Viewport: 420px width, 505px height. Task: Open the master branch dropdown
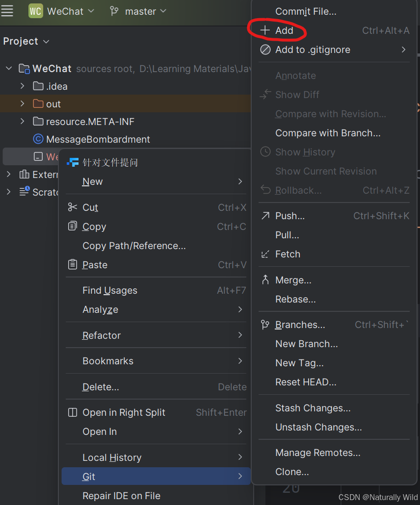coord(145,11)
